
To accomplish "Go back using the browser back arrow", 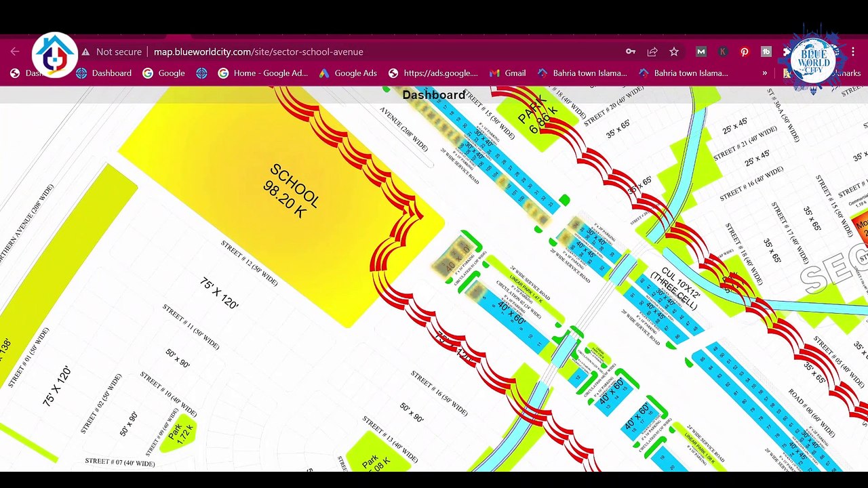I will tap(15, 52).
